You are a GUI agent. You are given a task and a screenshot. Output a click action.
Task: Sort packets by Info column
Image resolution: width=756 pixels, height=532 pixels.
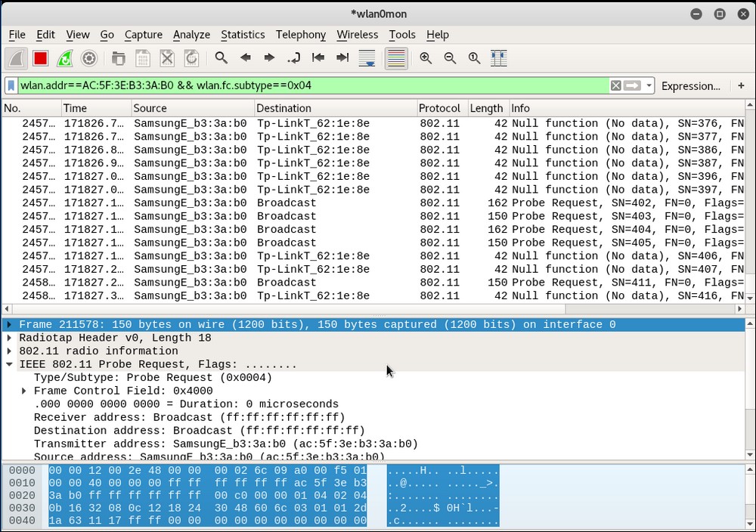627,108
